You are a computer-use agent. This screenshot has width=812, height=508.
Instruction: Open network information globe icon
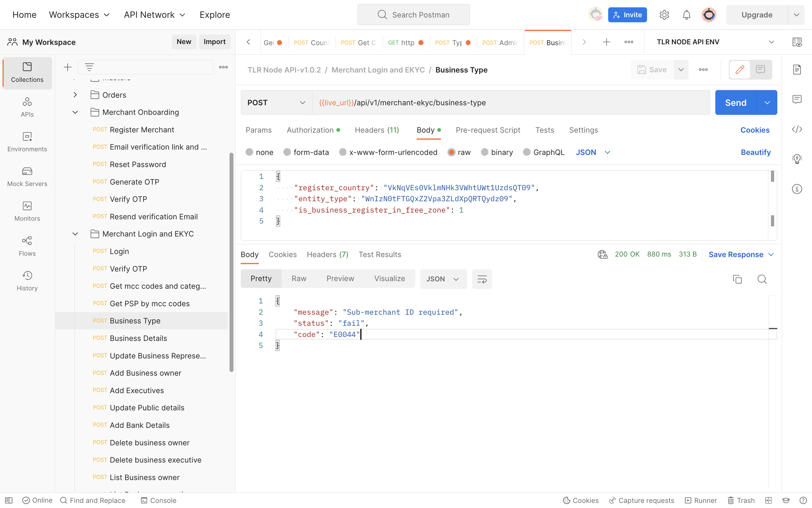pos(602,254)
